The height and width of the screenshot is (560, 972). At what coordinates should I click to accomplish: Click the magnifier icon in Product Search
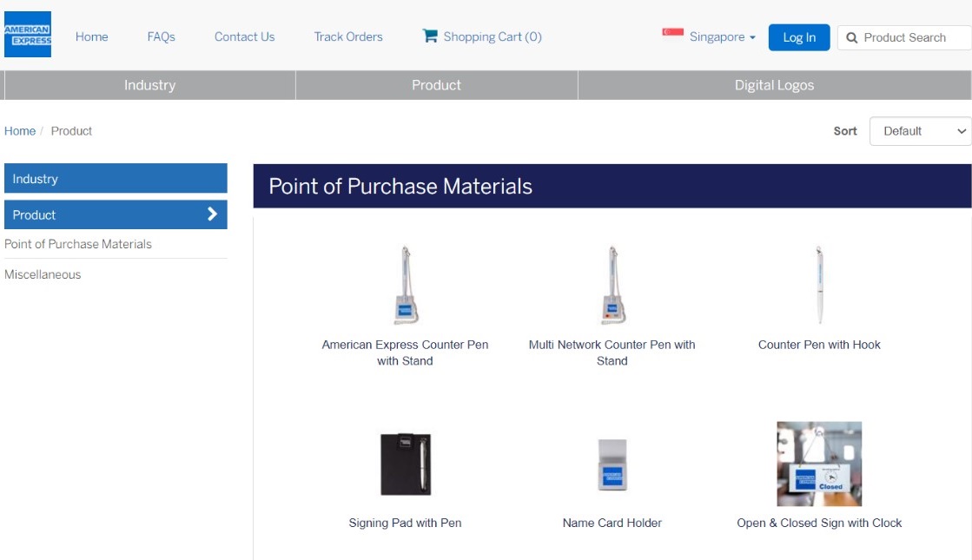[x=852, y=38]
